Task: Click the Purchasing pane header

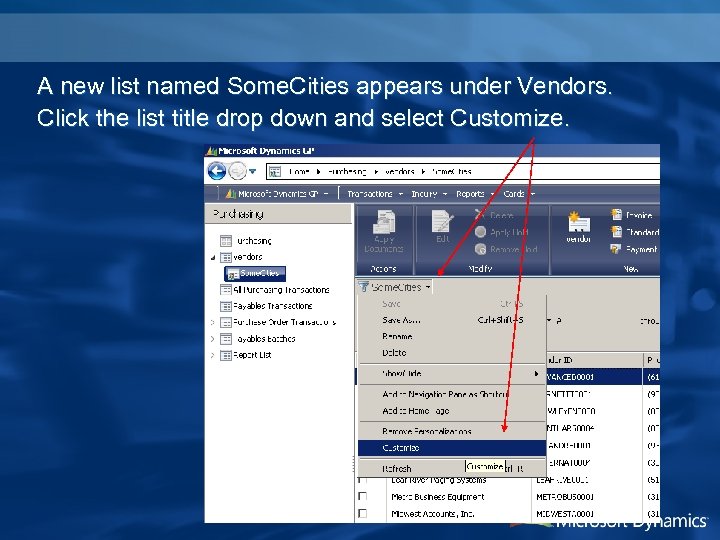Action: pyautogui.click(x=278, y=214)
